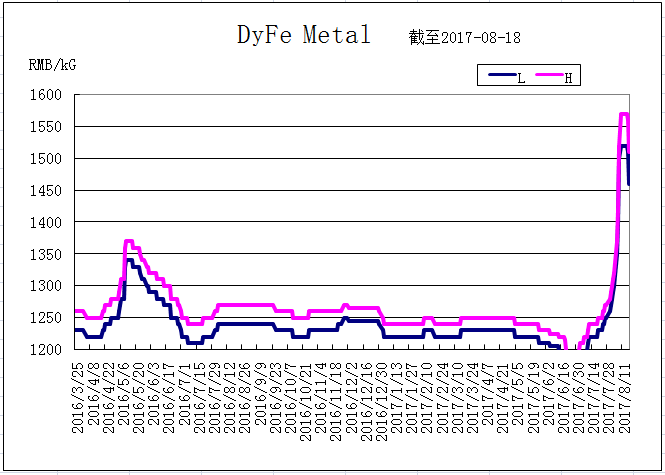Pick the 2017/3/10 date label
Viewport: 665px width, 475px height.
pyautogui.click(x=458, y=397)
